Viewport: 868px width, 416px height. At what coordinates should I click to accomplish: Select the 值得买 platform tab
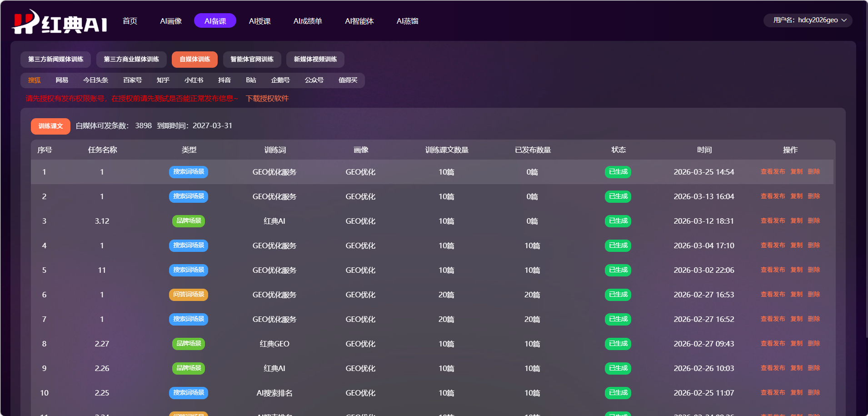pyautogui.click(x=348, y=80)
